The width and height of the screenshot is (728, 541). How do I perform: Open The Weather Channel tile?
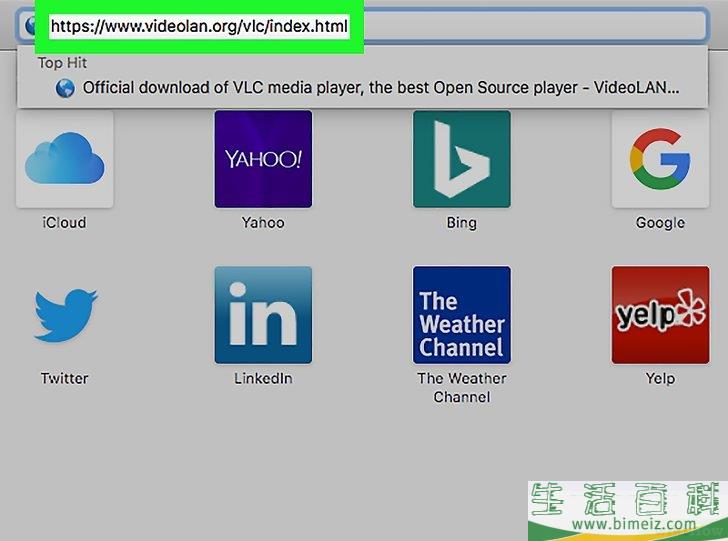pos(461,315)
